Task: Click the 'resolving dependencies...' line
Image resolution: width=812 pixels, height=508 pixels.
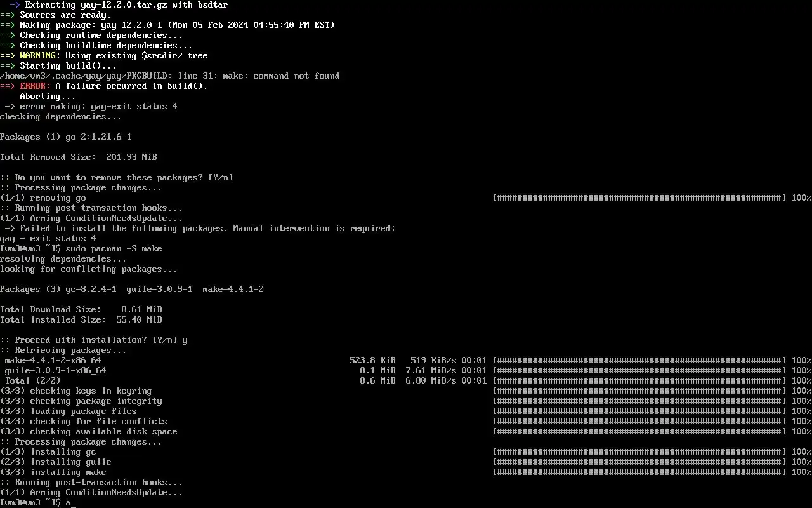Action: 63,258
